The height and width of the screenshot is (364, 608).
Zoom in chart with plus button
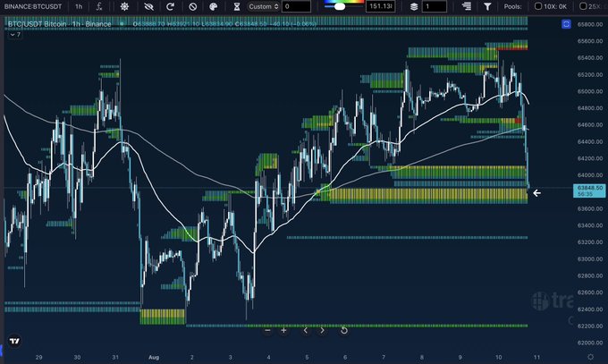283,330
